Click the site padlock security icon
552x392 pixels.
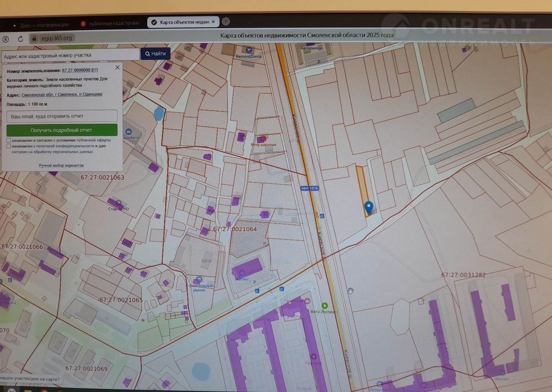(x=34, y=38)
